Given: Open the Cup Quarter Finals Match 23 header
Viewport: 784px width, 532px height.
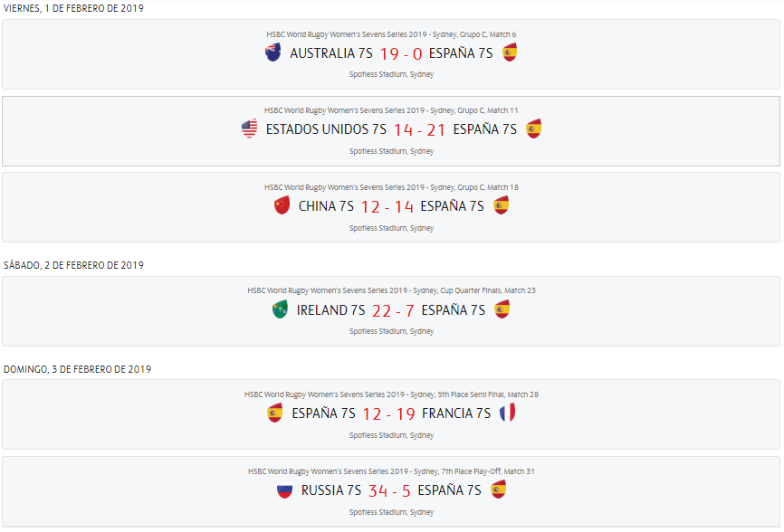Looking at the screenshot, I should coord(391,291).
